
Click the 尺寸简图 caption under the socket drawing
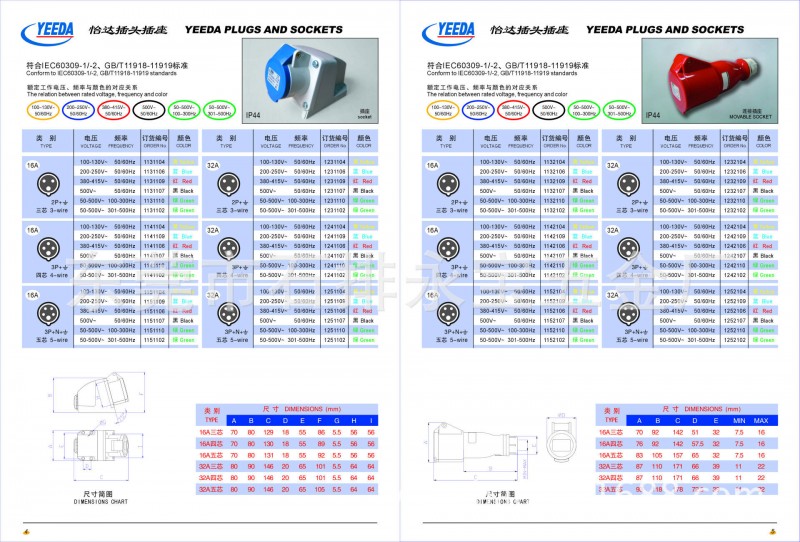point(98,494)
